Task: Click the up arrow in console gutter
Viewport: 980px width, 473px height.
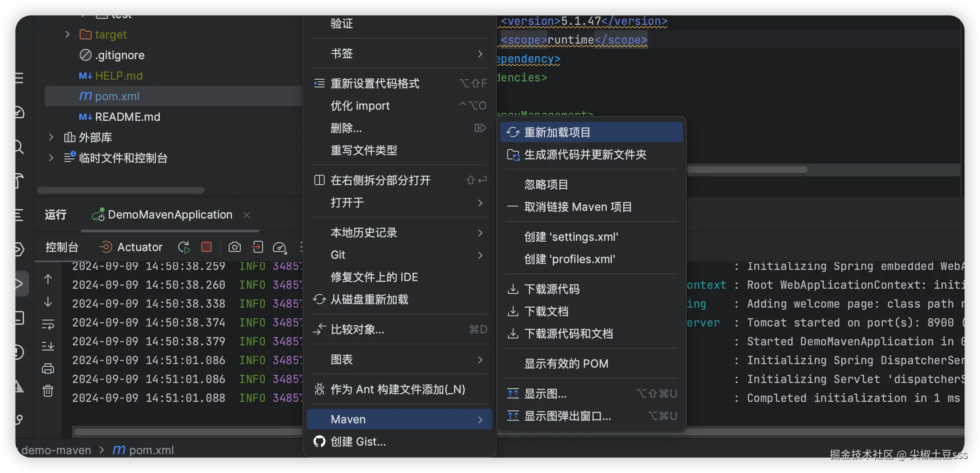Action: pyautogui.click(x=48, y=279)
